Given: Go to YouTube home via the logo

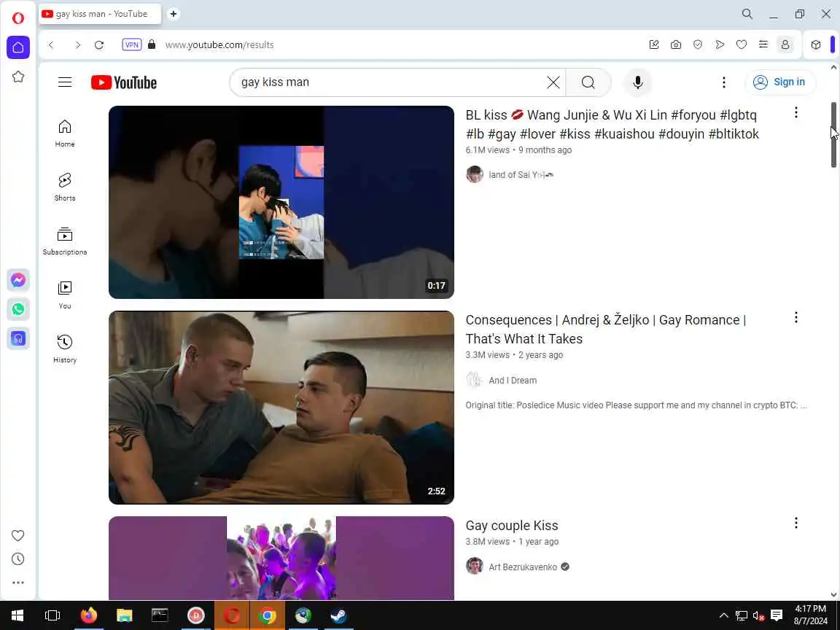Looking at the screenshot, I should click(124, 82).
